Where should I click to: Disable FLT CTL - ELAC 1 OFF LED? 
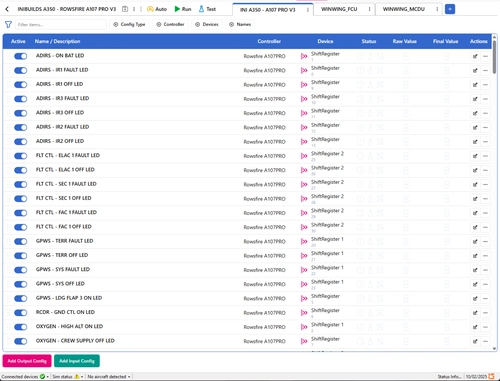point(20,170)
